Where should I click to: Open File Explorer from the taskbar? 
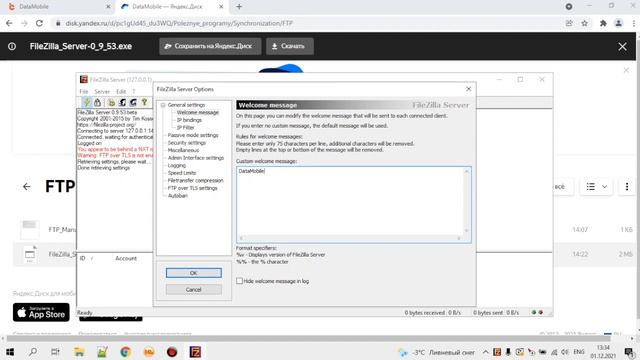click(x=79, y=352)
